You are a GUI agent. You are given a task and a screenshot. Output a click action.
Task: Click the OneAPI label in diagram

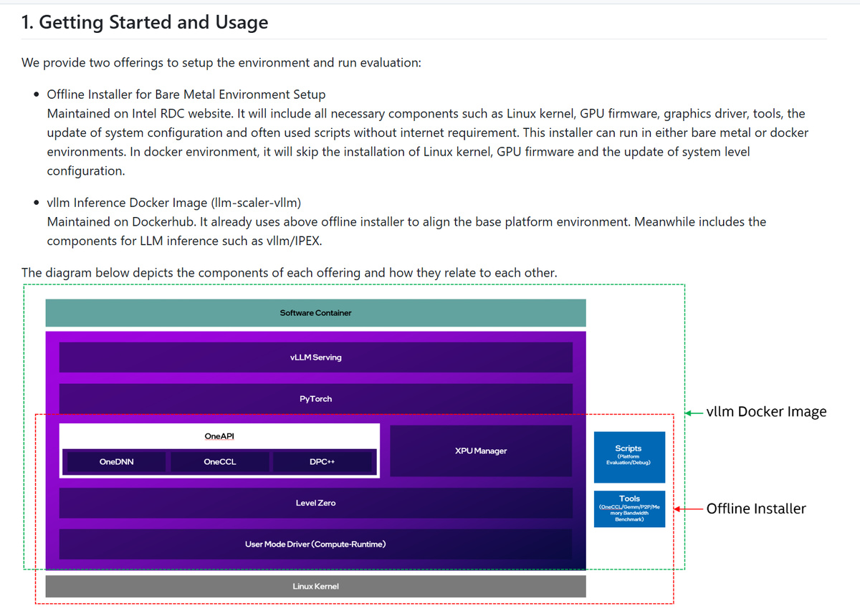(219, 436)
